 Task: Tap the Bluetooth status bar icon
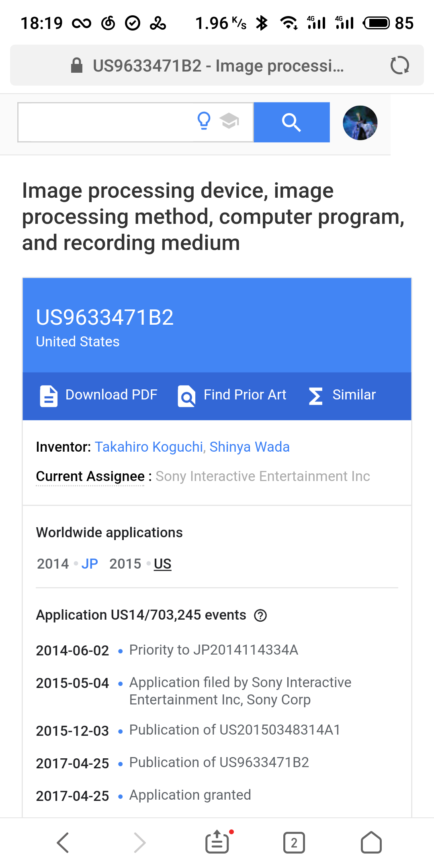[262, 23]
